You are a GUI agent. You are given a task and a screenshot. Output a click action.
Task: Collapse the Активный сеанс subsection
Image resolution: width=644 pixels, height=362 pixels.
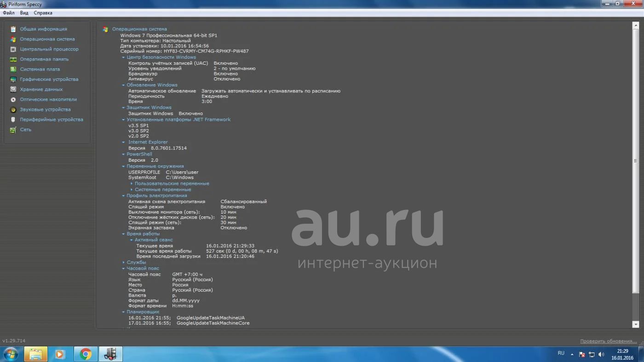131,240
